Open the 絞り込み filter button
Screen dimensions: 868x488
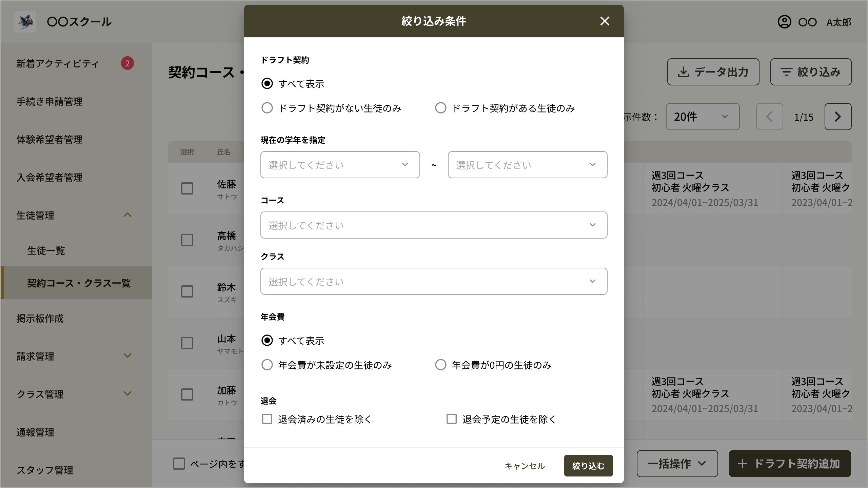[811, 72]
